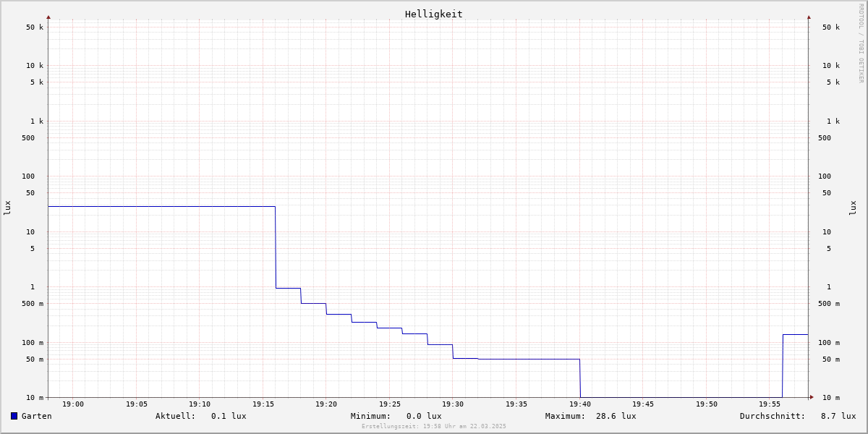This screenshot has height=434, width=868.
Task: Click the "19:20" time axis label
Action: pos(326,404)
